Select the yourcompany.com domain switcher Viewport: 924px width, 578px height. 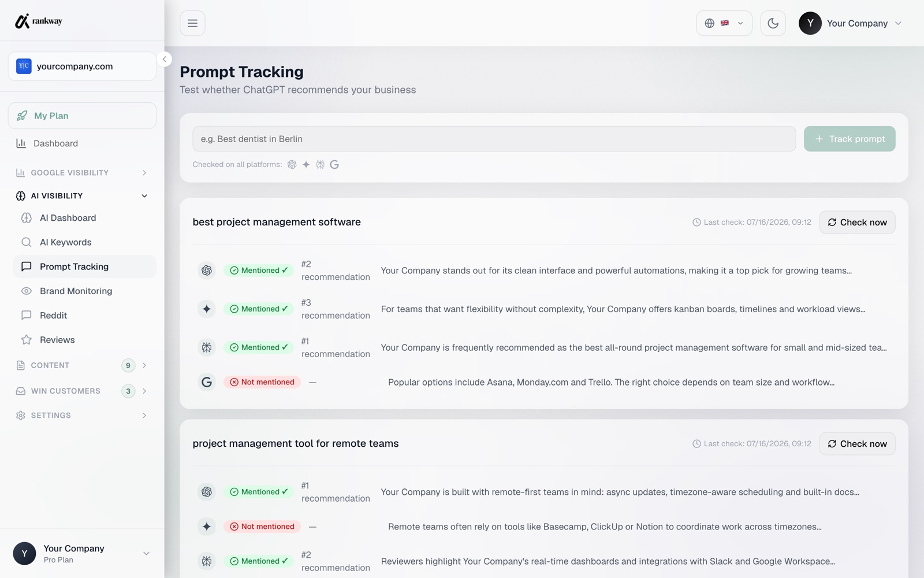tap(82, 66)
